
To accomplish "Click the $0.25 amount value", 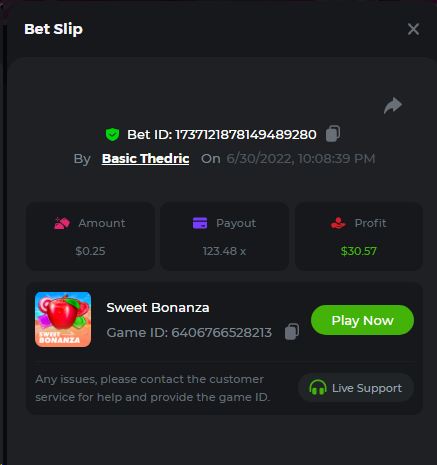I will click(90, 251).
